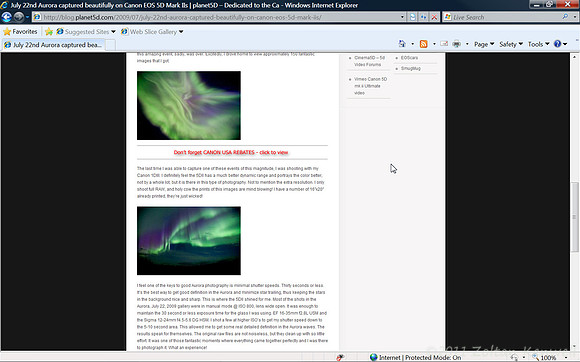Click the address bar URL field
The height and width of the screenshot is (362, 580).
[x=218, y=17]
